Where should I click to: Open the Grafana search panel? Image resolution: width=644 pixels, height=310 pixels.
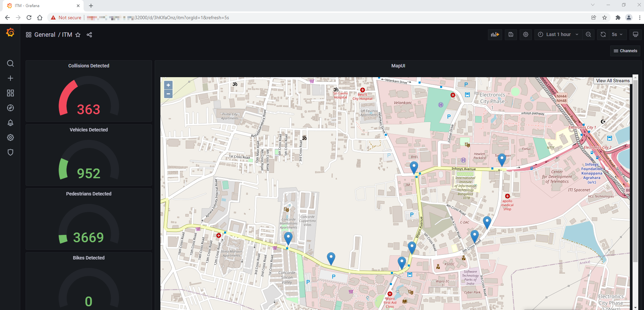point(10,63)
